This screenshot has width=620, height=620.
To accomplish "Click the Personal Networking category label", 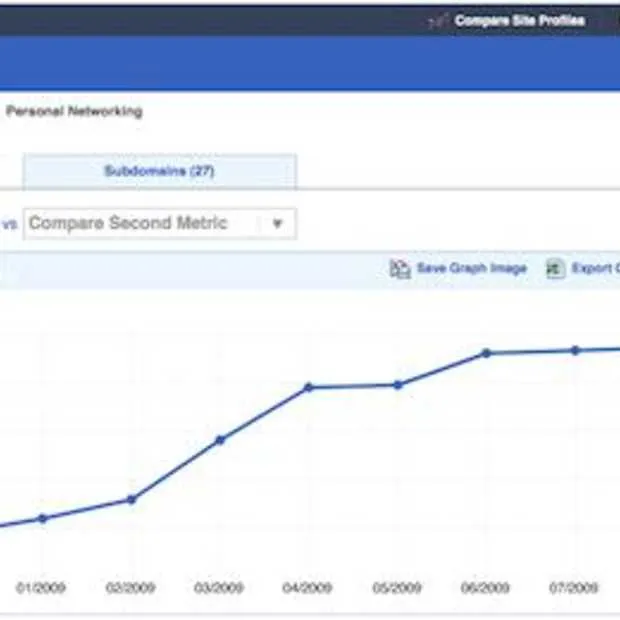I will click(x=74, y=111).
